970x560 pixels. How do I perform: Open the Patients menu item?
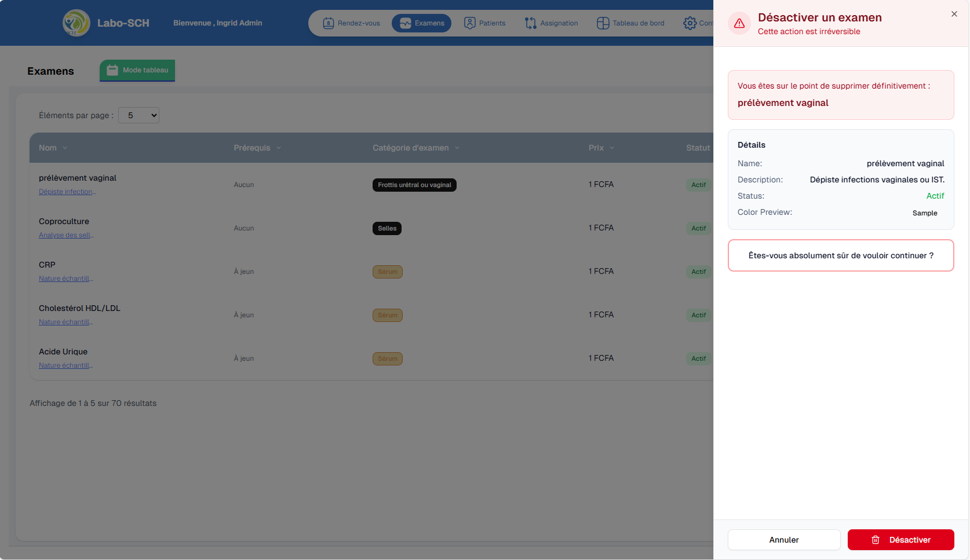[x=492, y=23]
